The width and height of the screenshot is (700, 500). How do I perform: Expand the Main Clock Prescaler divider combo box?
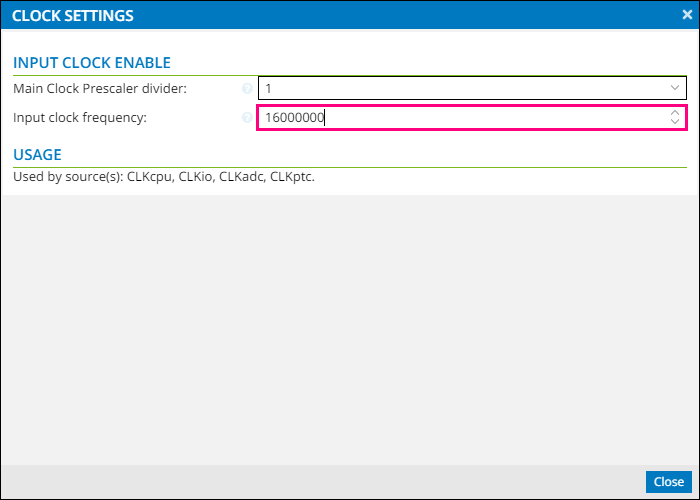pos(472,88)
